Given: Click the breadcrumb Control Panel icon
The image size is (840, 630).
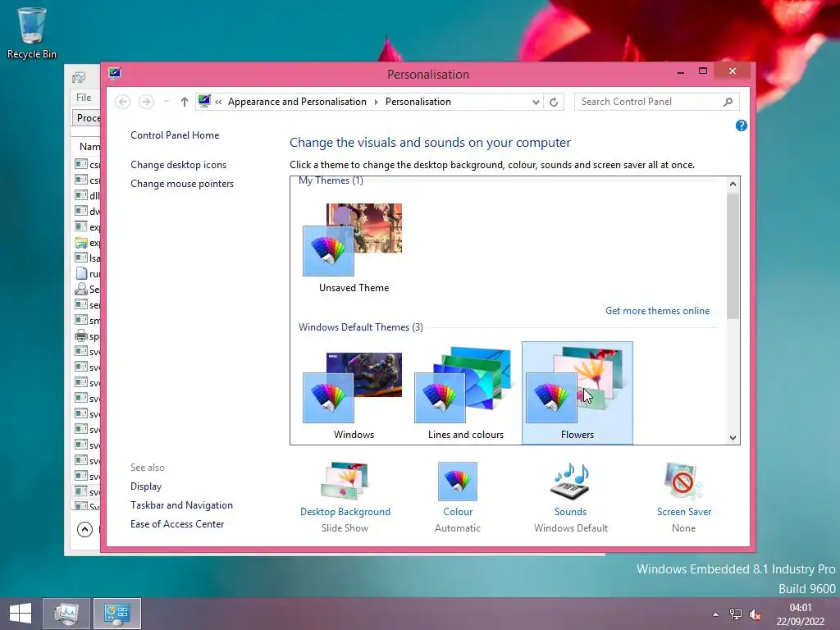Looking at the screenshot, I should [204, 101].
